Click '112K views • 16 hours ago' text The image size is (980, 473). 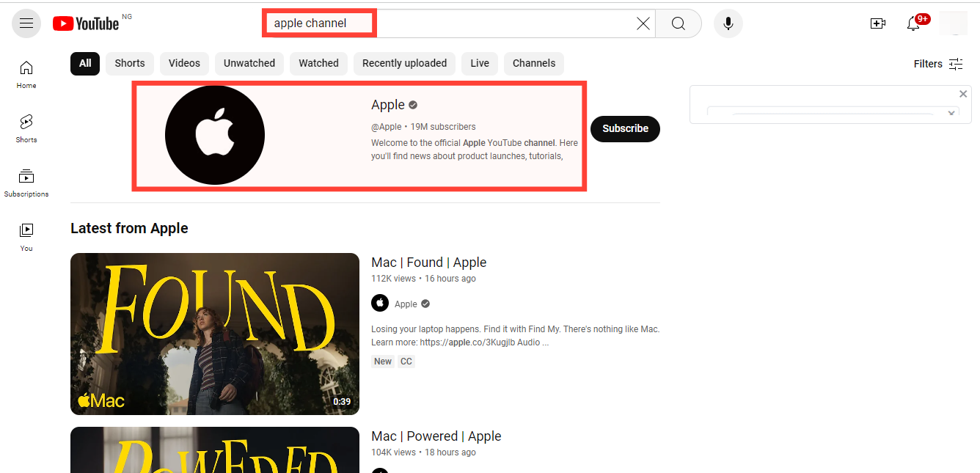pos(423,279)
